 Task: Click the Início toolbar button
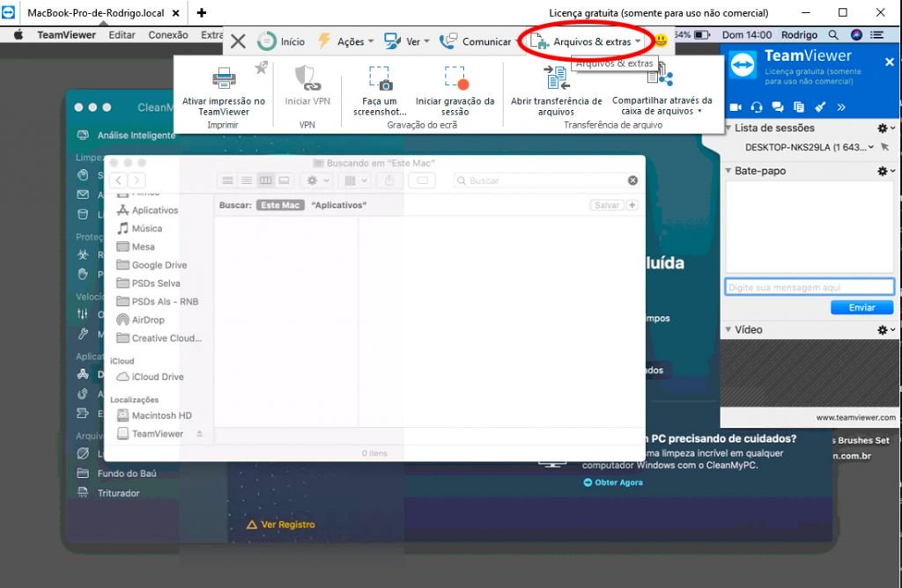281,41
